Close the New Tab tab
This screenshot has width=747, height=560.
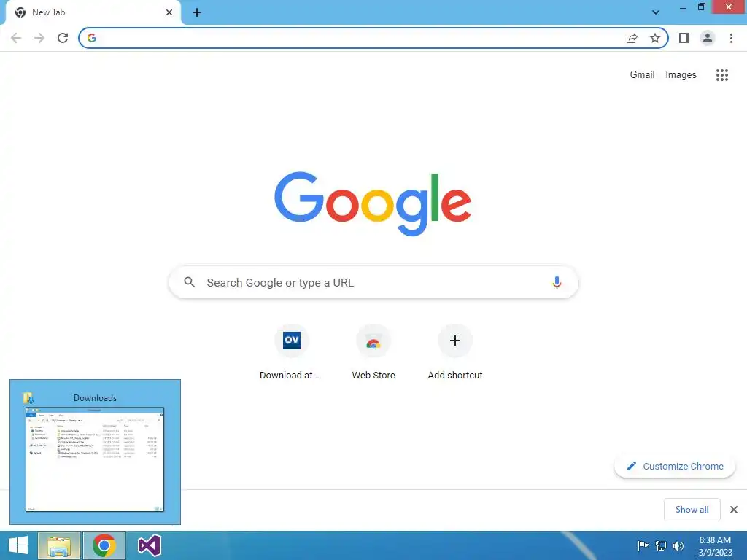169,12
